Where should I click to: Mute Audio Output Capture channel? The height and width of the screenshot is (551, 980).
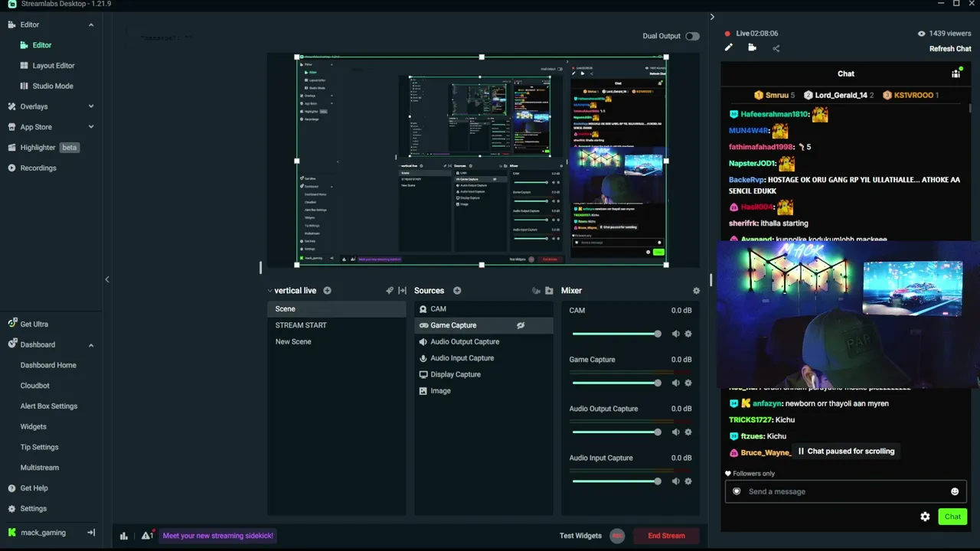coord(675,432)
